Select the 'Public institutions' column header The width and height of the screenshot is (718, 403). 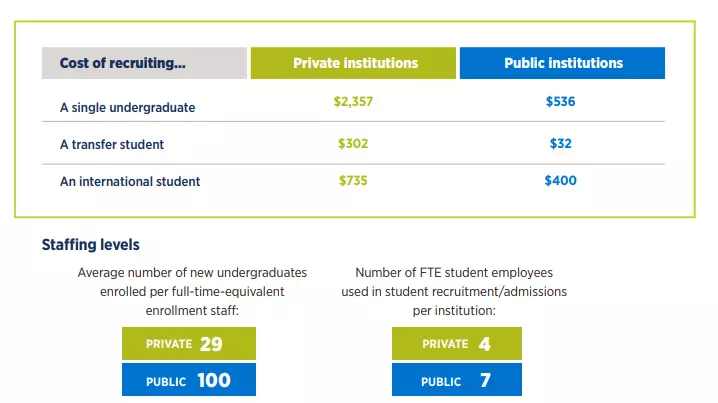[562, 63]
